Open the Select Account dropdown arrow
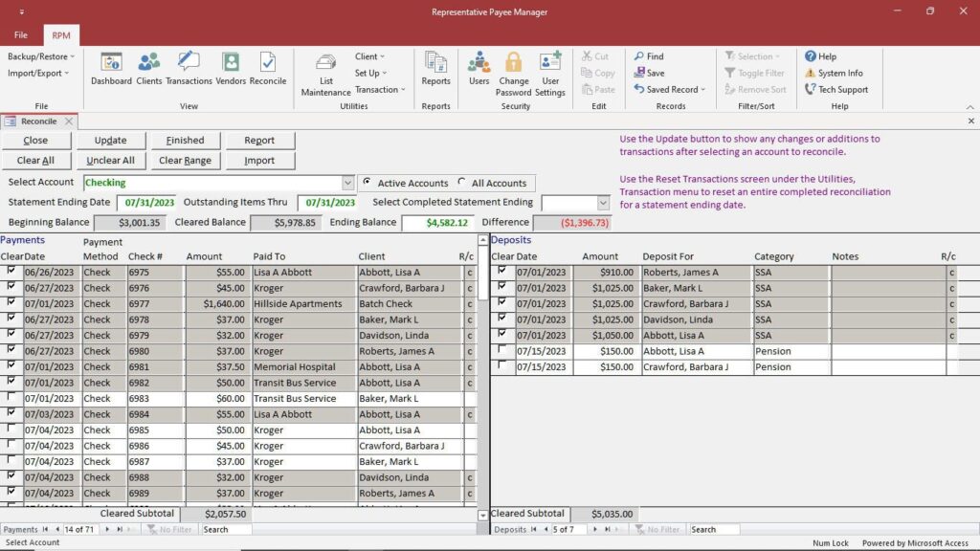The image size is (980, 551). click(x=347, y=183)
